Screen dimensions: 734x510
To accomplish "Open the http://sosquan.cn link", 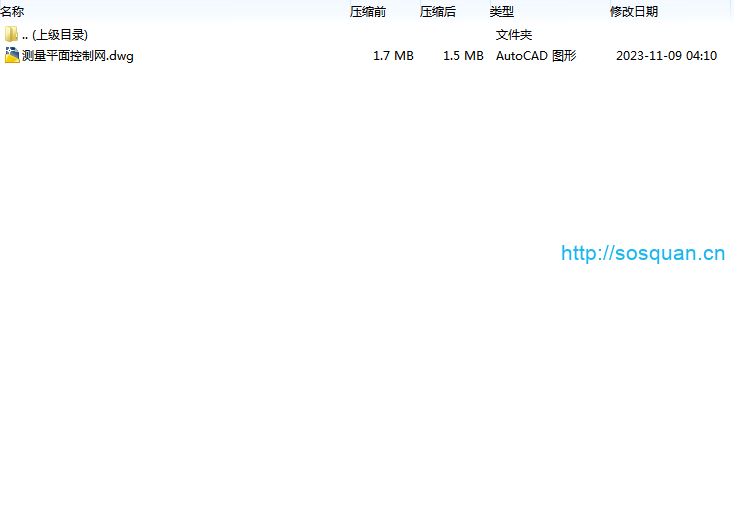I will [642, 254].
